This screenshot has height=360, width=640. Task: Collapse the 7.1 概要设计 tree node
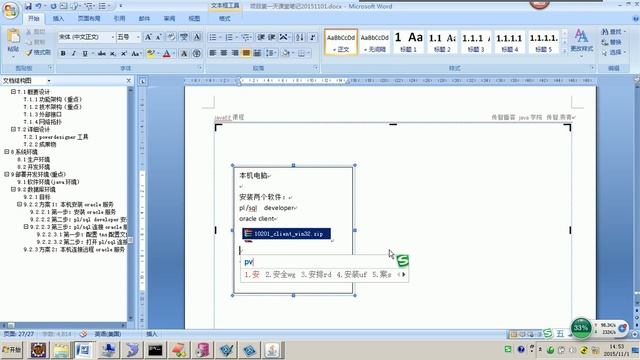click(13, 92)
